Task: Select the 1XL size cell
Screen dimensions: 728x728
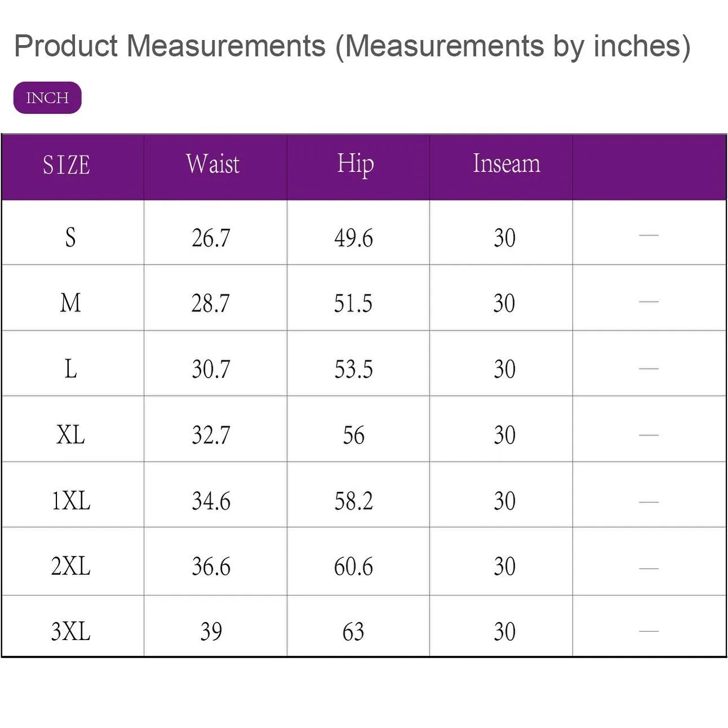Action: click(70, 501)
